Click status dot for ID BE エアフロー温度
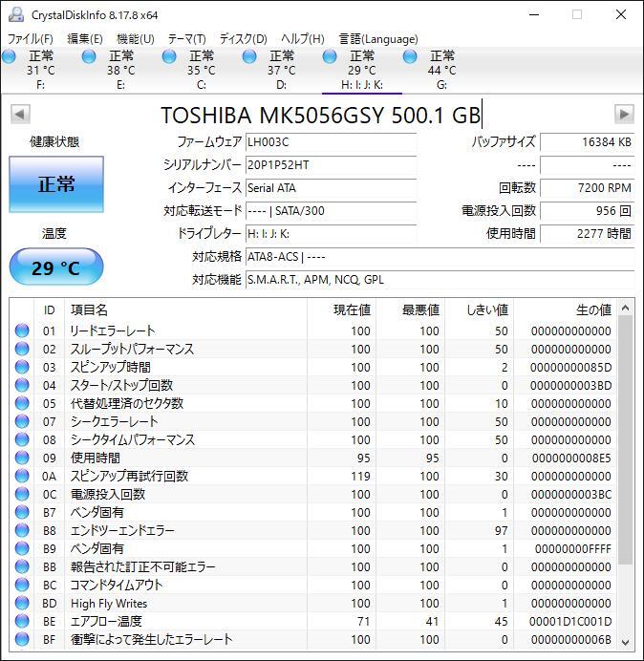Image resolution: width=644 pixels, height=661 pixels. click(22, 621)
